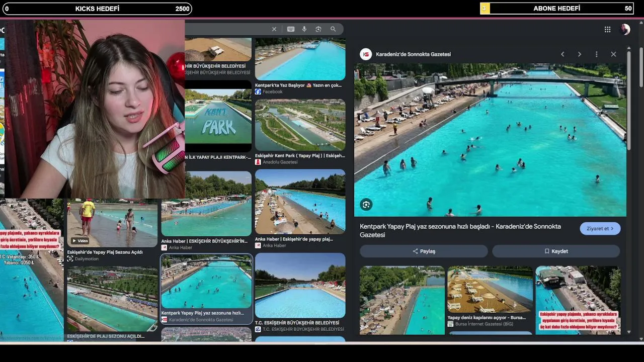The image size is (644, 362).
Task: Open the 'Kentpark'ta Yaz Başlıyor' Facebook result image
Action: [300, 60]
